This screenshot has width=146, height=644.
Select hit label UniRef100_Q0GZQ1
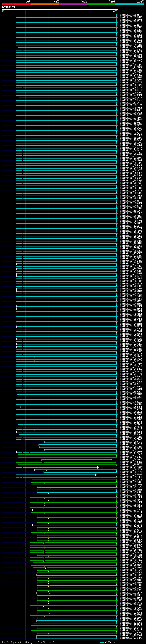tap(131, 447)
